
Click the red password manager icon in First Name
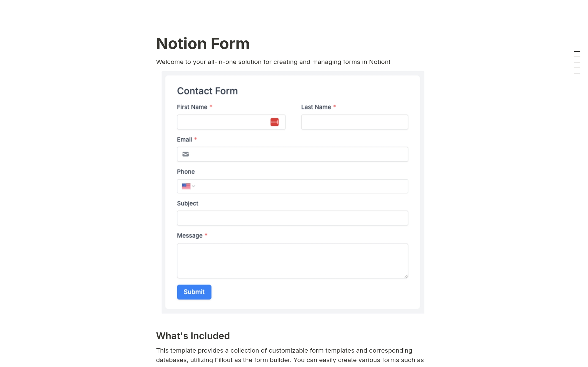[274, 122]
